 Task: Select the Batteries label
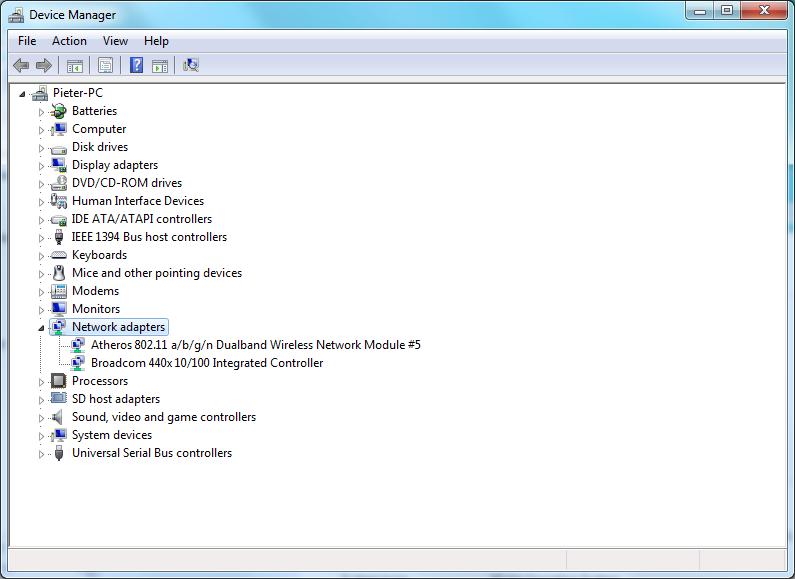click(94, 111)
